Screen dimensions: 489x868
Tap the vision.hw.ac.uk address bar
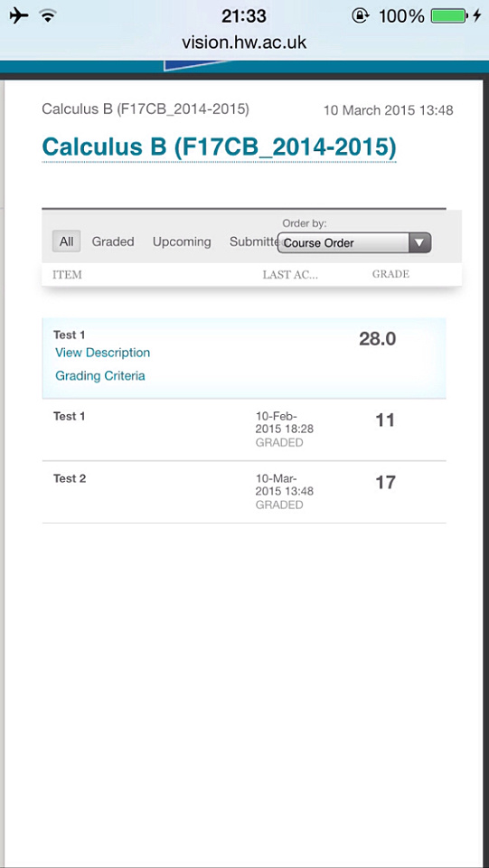(x=244, y=42)
